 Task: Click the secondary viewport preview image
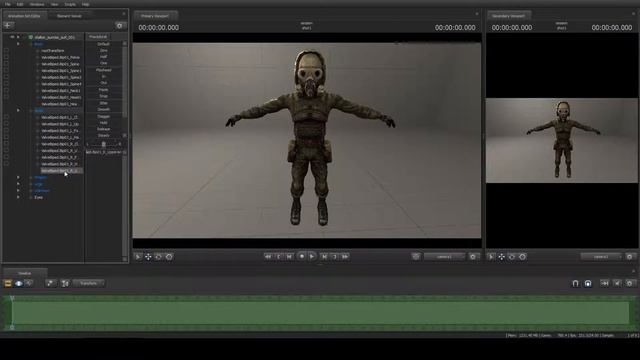[562, 140]
